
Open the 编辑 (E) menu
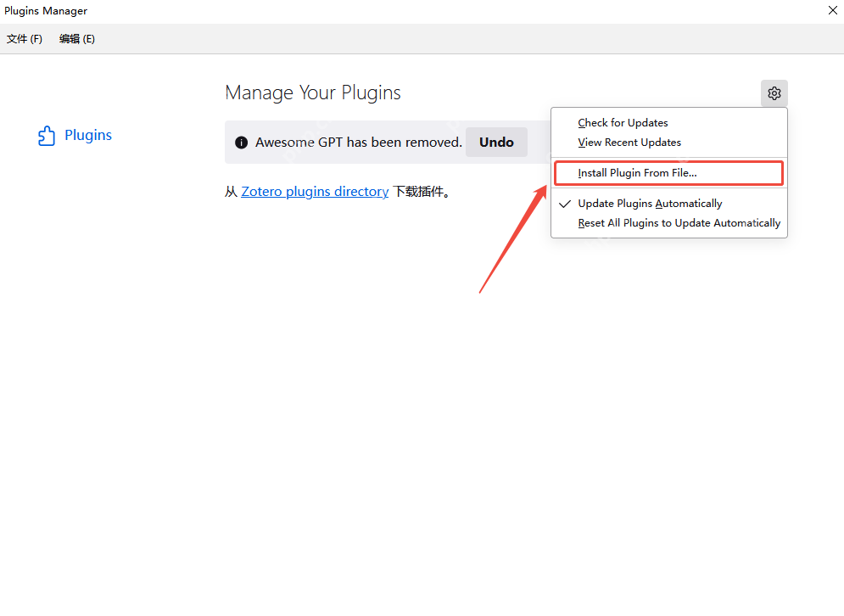(x=77, y=39)
